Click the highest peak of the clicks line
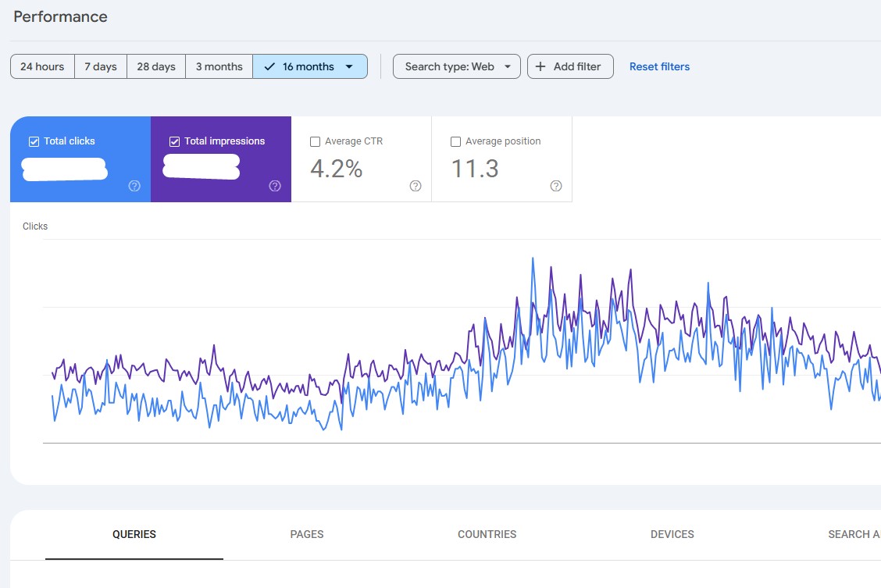This screenshot has width=881, height=588. pyautogui.click(x=533, y=258)
